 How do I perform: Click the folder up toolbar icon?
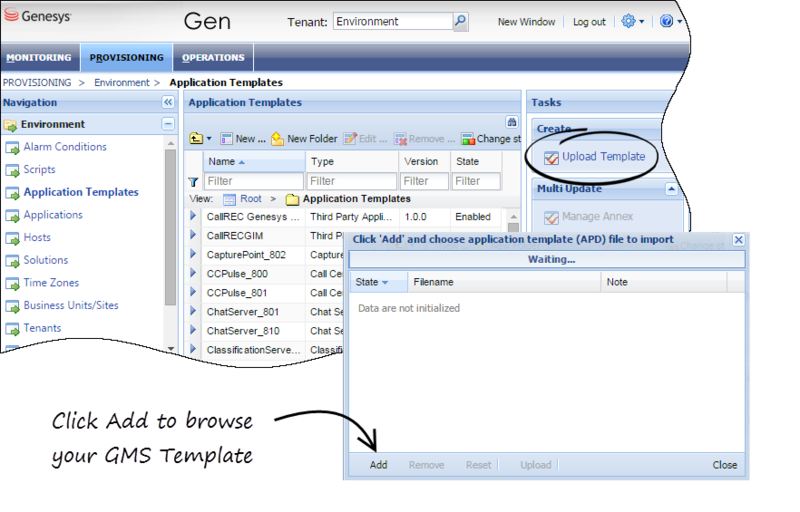pos(196,138)
